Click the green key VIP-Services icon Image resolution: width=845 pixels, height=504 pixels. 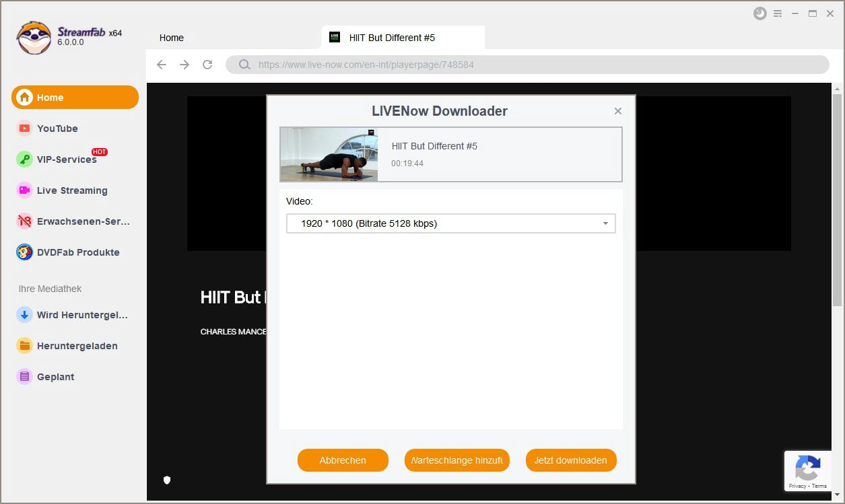pos(25,159)
